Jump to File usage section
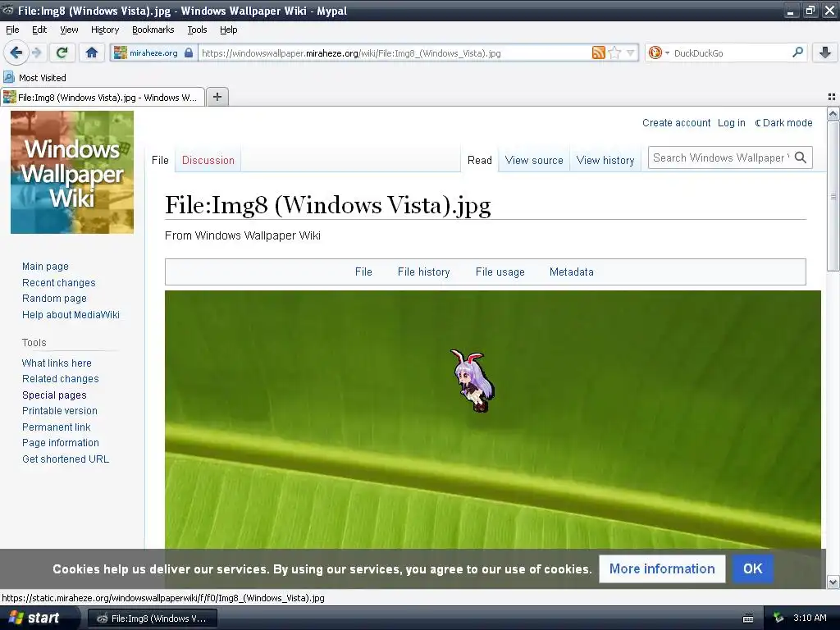Viewport: 840px width, 630px height. click(500, 272)
